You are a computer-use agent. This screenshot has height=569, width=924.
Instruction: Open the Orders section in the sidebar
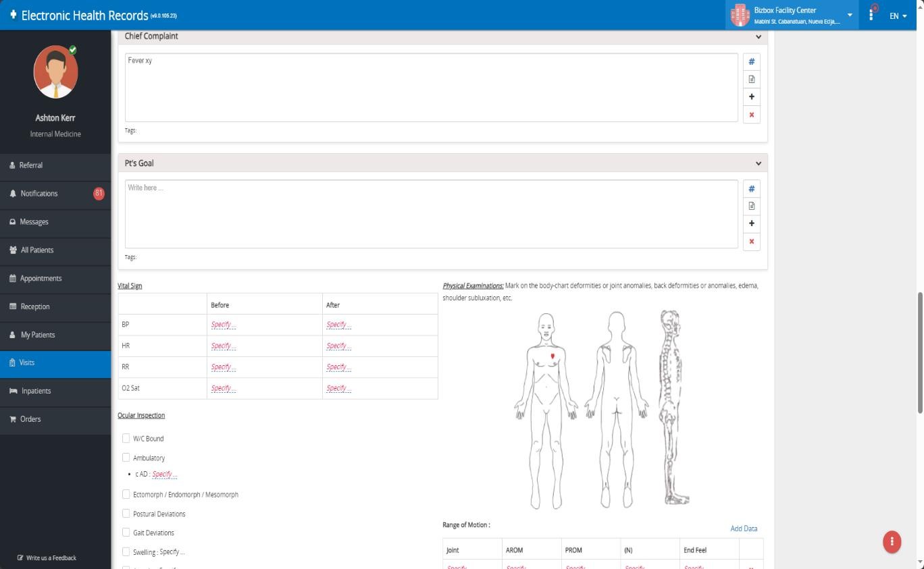(x=30, y=419)
